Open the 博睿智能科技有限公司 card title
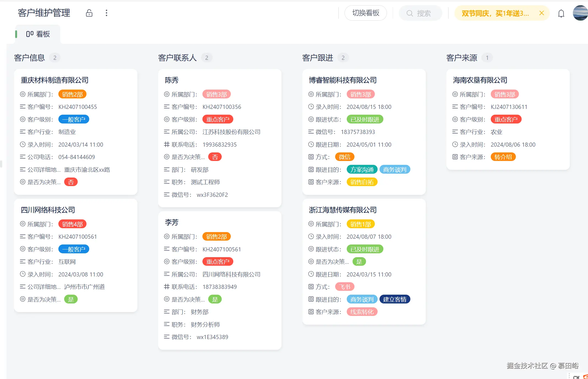This screenshot has height=379, width=588. (343, 80)
